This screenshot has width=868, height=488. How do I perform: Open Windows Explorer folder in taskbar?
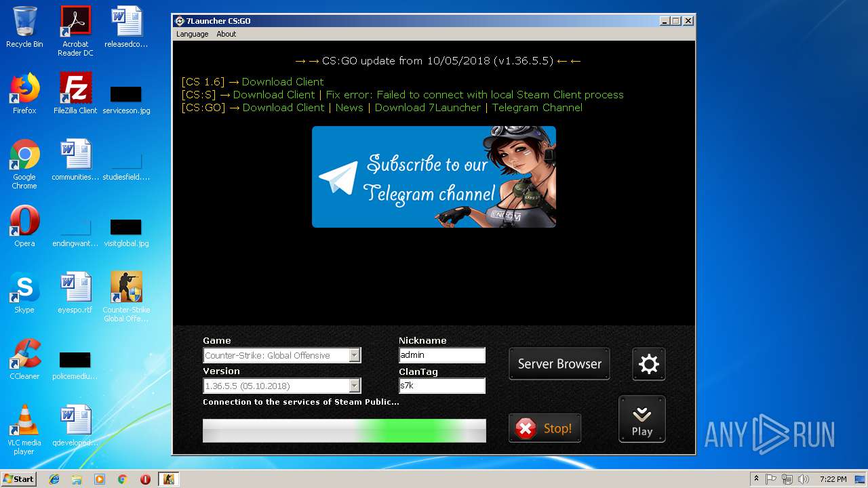[x=77, y=479]
